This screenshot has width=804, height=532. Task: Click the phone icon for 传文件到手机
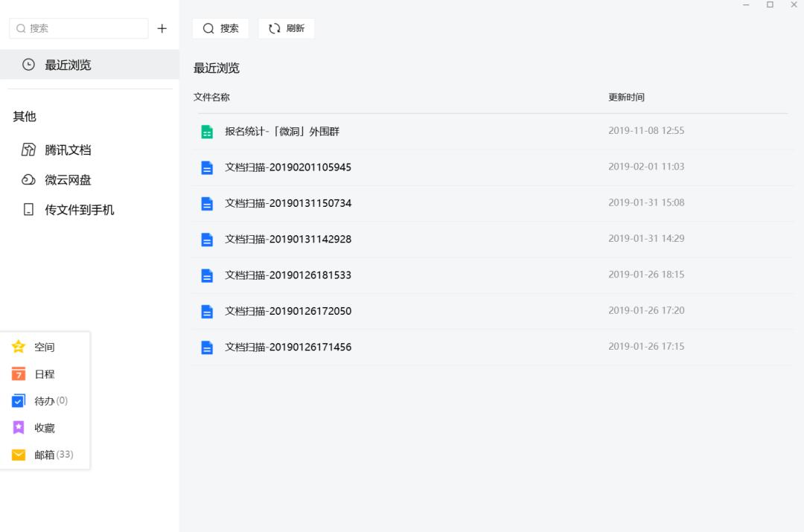tap(29, 210)
